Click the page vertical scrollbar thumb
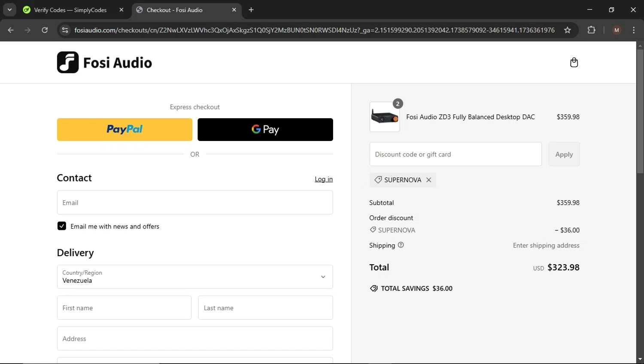644x364 pixels. tap(640, 112)
